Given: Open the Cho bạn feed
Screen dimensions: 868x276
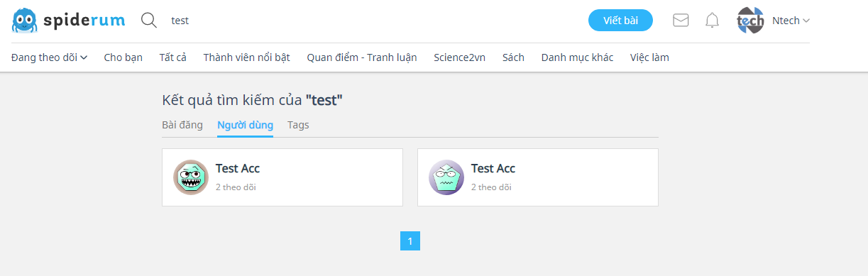Looking at the screenshot, I should (x=123, y=57).
